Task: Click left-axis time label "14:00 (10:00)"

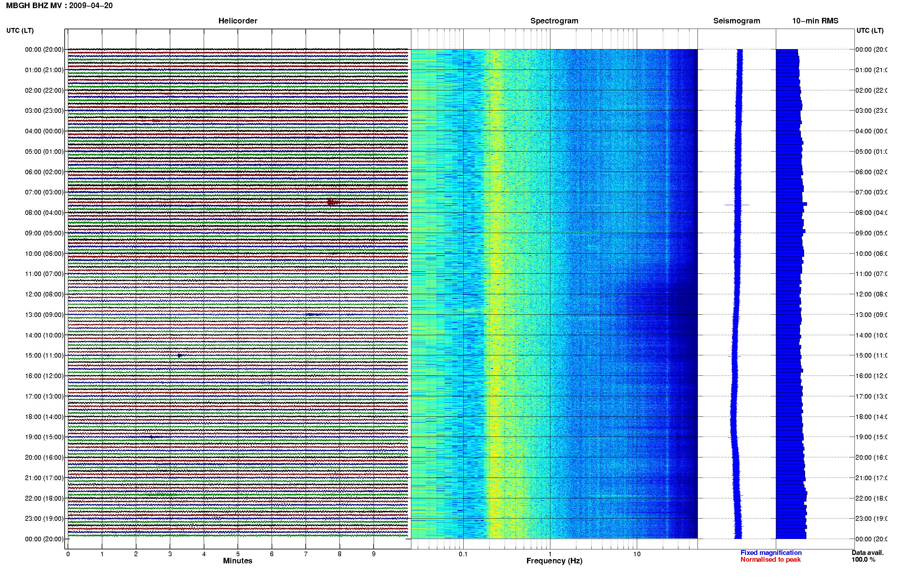Action: pos(44,335)
